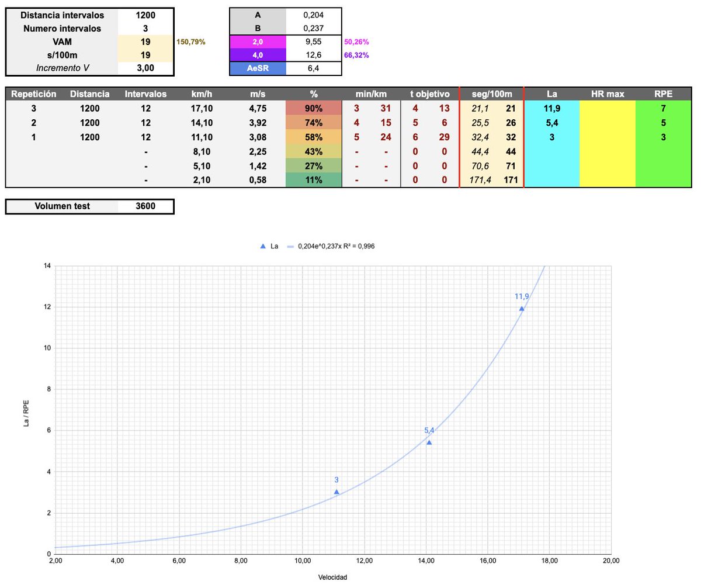The height and width of the screenshot is (588, 701).
Task: Click the 50,26% magenta percentage
Action: click(x=356, y=42)
